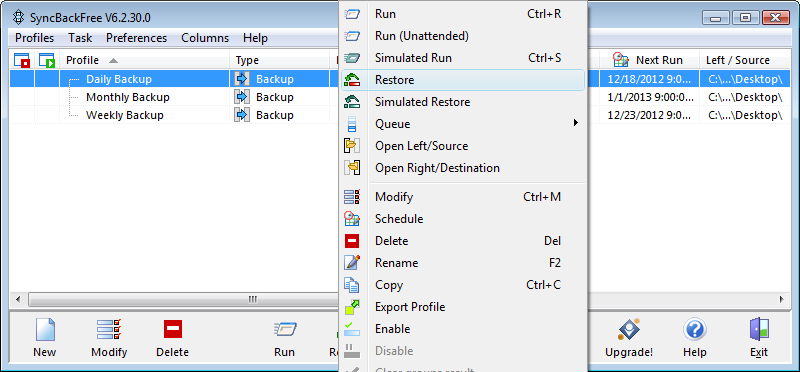Screen dimensions: 800x372
Task: Click the horizontal scrollbar right arrow
Action: (781, 299)
